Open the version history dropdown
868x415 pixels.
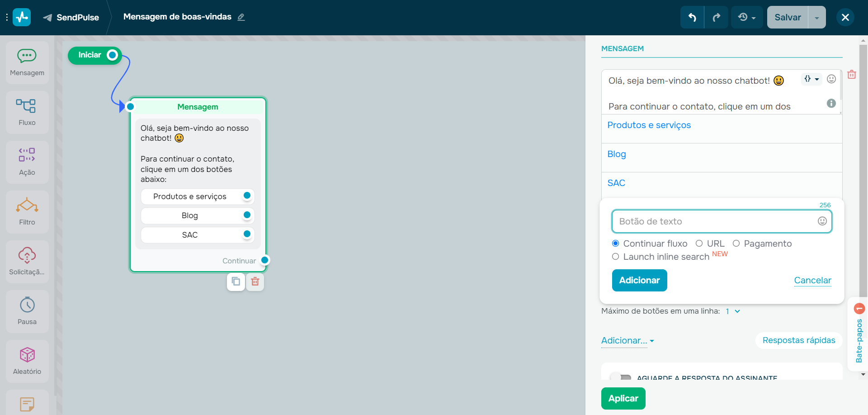tap(747, 17)
